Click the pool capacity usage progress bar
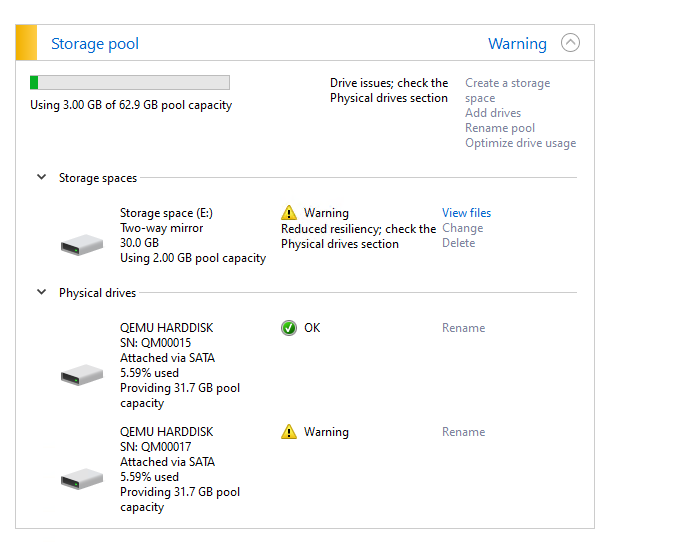This screenshot has height=542, width=694. coord(130,82)
